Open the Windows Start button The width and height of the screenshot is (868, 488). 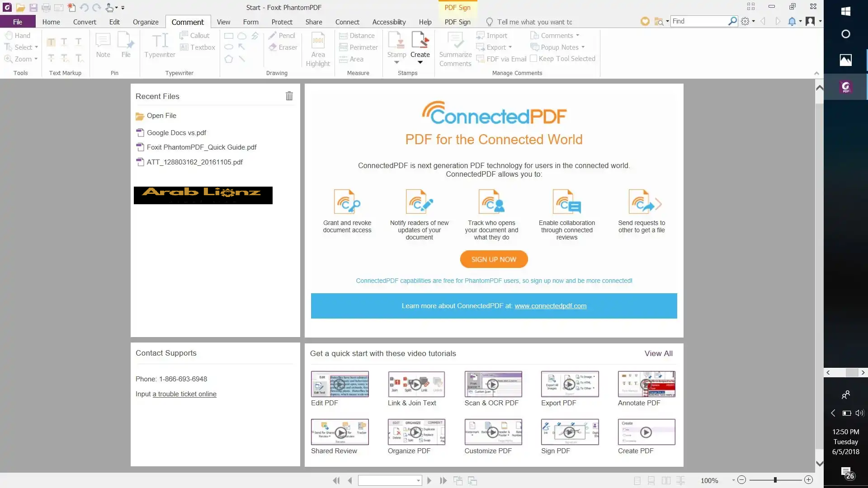point(846,11)
